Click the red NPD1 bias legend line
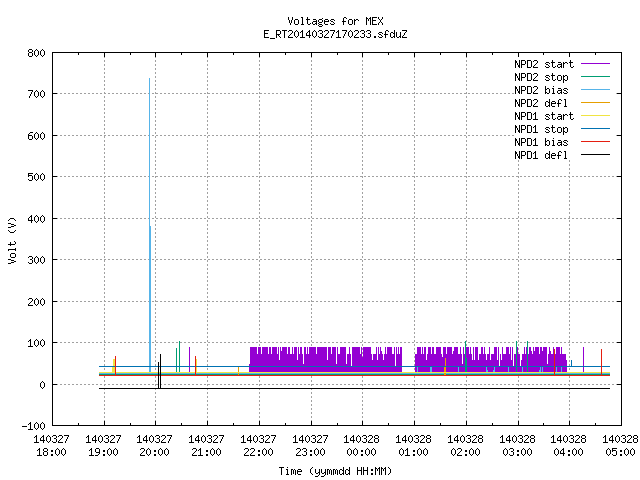The image size is (640, 480). point(596,142)
